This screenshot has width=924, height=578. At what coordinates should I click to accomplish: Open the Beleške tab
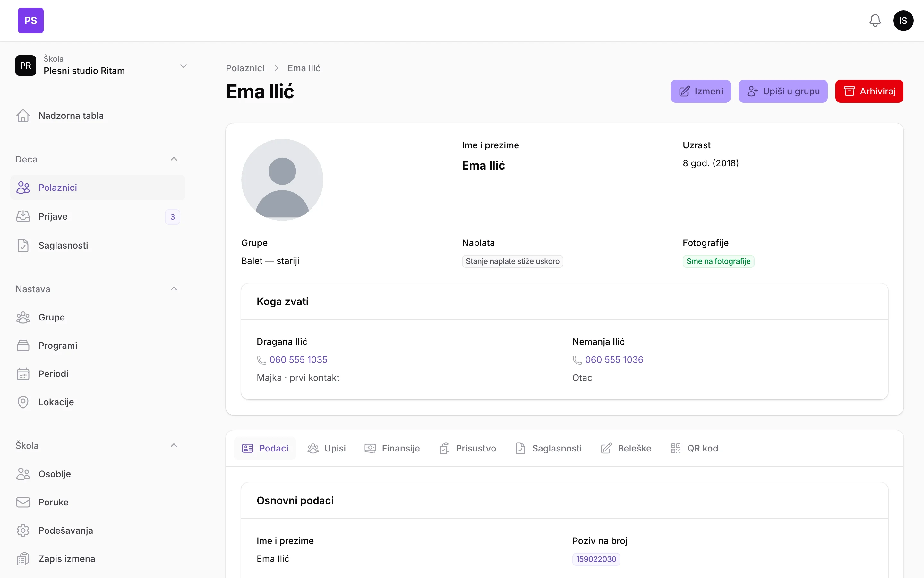coord(626,448)
